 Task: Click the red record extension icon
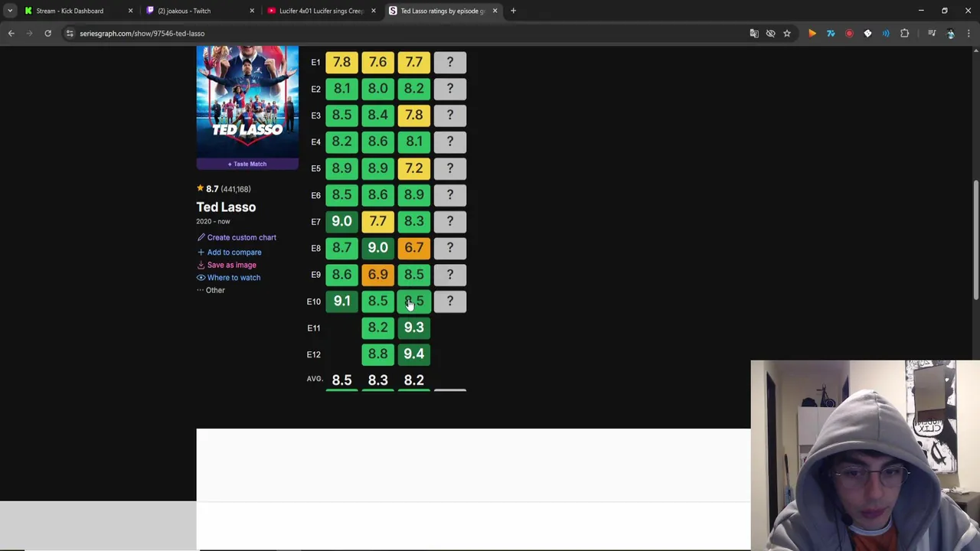click(x=849, y=33)
